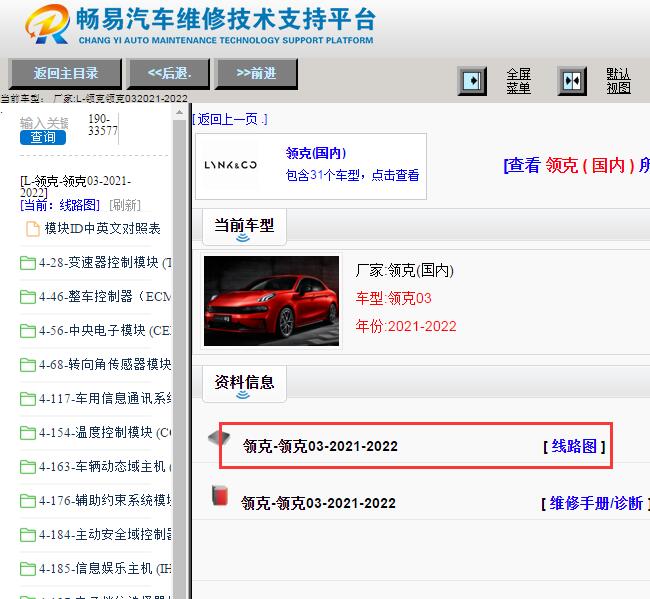Click the default view icon

click(x=572, y=81)
